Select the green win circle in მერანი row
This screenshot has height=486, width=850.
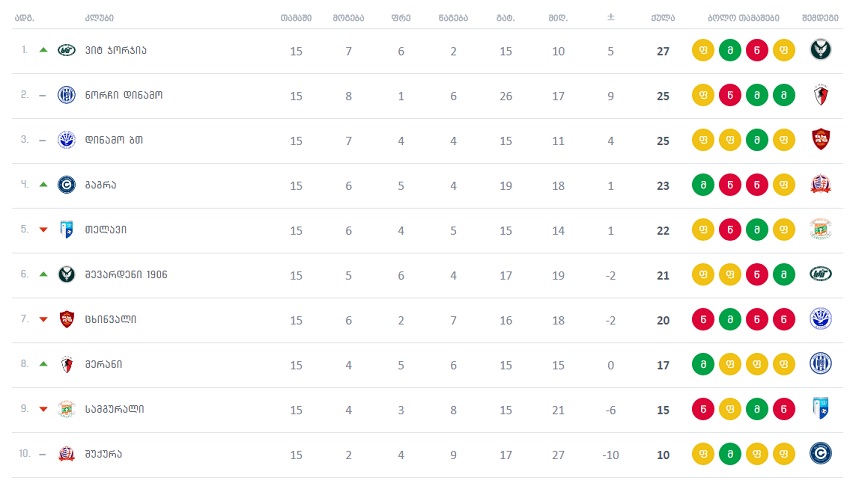point(703,364)
